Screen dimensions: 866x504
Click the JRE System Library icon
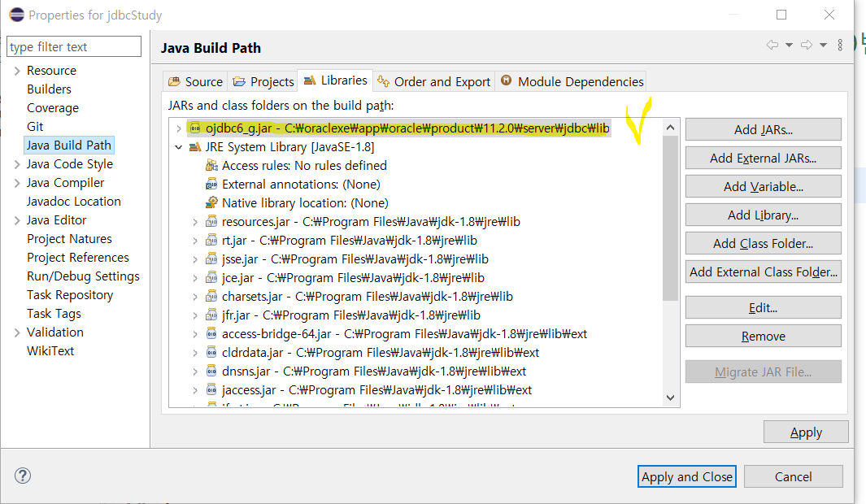(195, 147)
